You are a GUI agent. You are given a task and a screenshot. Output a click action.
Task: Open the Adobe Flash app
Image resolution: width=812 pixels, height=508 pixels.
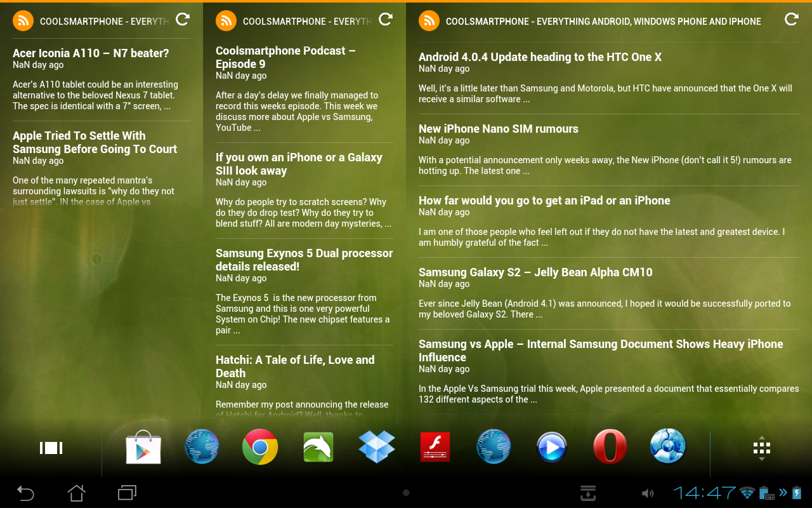(x=435, y=447)
